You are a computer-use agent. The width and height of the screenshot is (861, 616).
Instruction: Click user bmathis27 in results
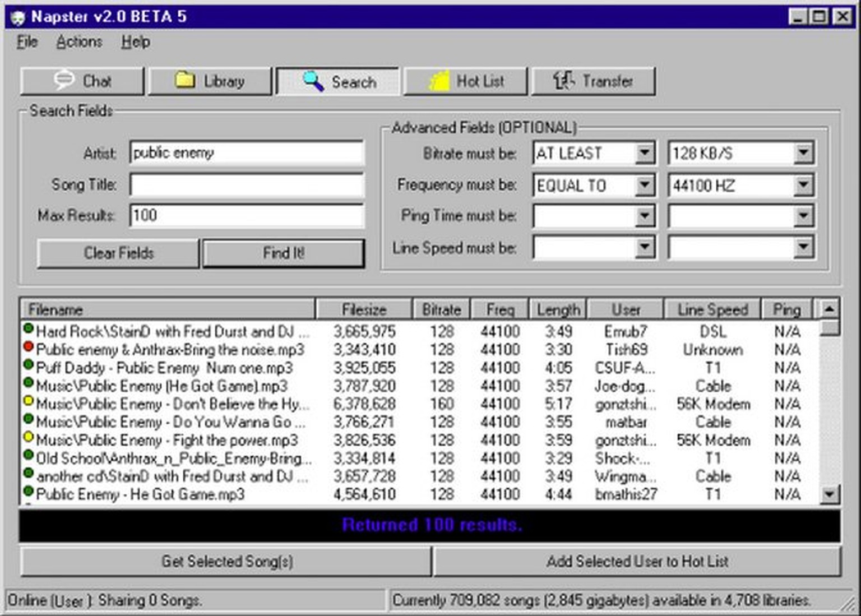pos(626,494)
